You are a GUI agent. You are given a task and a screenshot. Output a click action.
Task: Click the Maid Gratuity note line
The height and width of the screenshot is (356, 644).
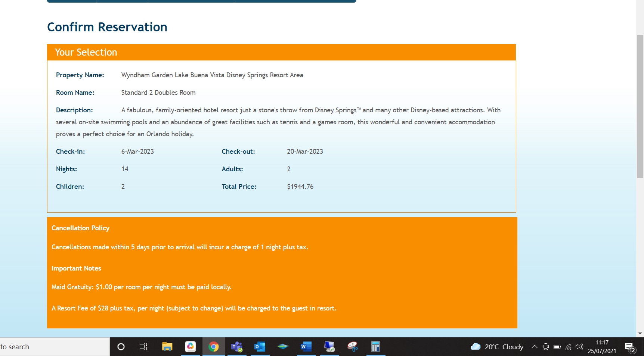coord(142,287)
